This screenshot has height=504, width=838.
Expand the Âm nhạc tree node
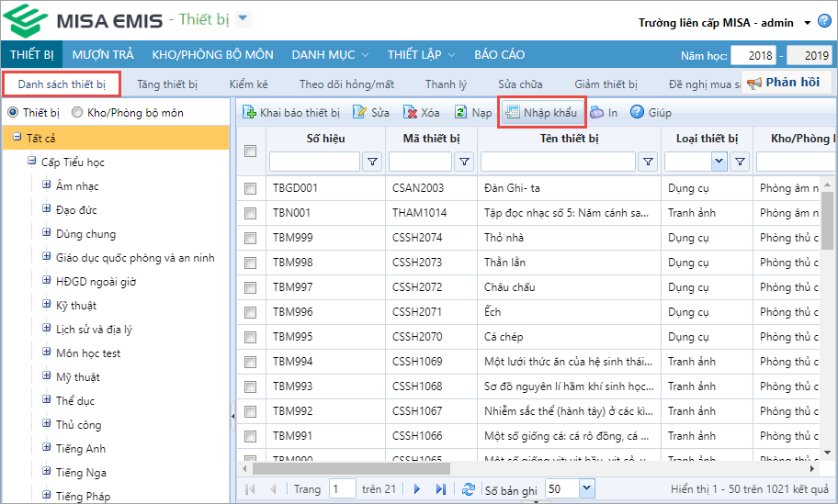click(x=46, y=185)
